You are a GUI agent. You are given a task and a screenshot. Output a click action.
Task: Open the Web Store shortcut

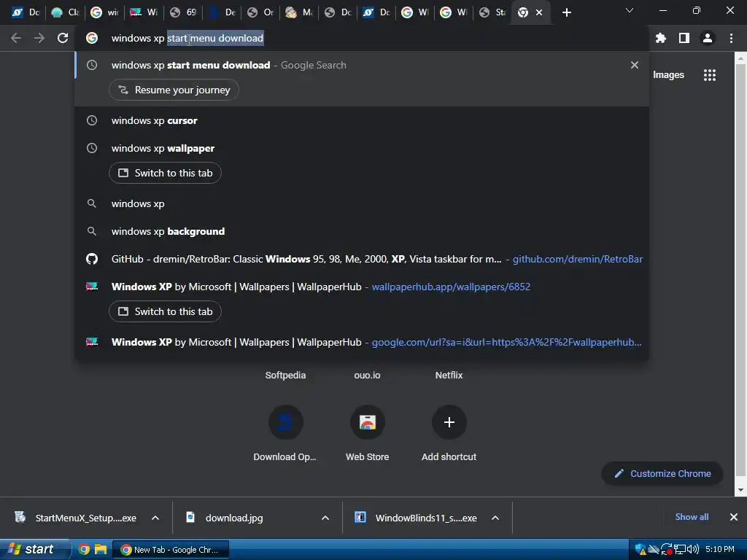(368, 433)
